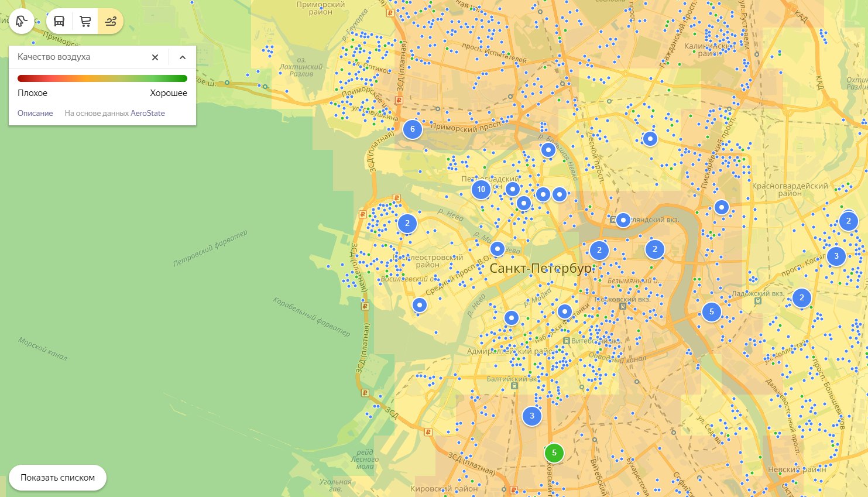Click the Корабельный фарватер label
868x497 pixels.
coord(311,317)
